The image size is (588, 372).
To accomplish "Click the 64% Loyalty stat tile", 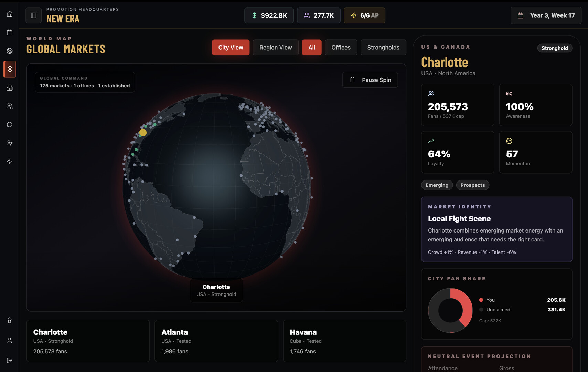I will click(x=458, y=152).
